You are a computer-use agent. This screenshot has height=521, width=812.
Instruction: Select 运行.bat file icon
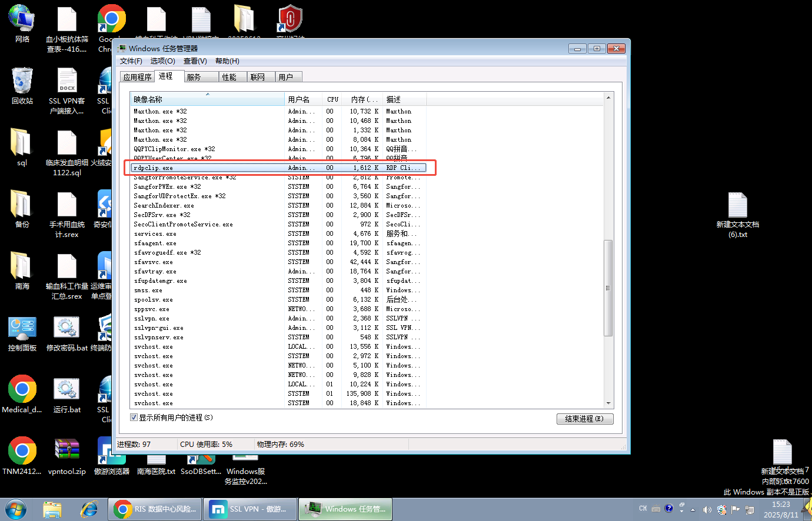tap(67, 395)
